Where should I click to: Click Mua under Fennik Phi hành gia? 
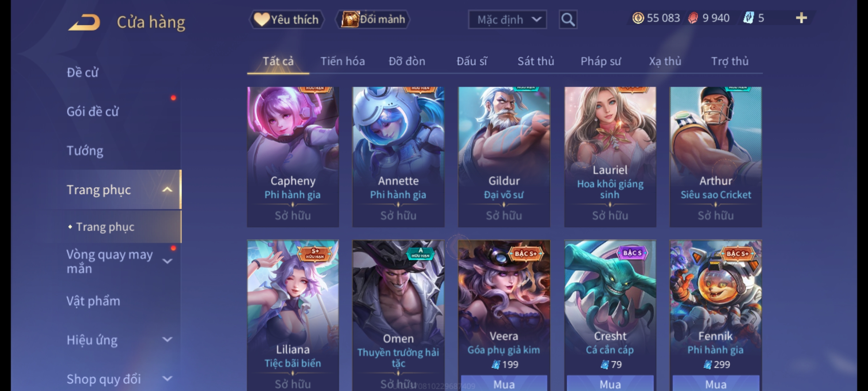coord(716,383)
